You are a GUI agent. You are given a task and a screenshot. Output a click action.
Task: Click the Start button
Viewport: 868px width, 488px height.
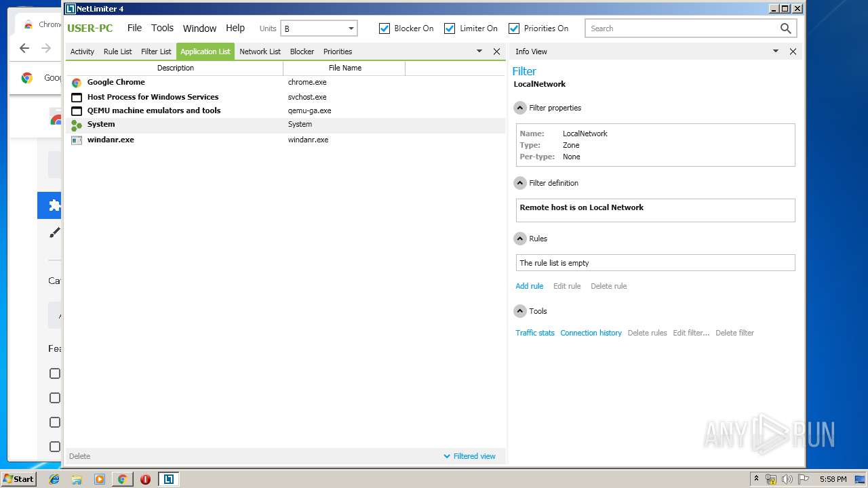click(x=18, y=479)
